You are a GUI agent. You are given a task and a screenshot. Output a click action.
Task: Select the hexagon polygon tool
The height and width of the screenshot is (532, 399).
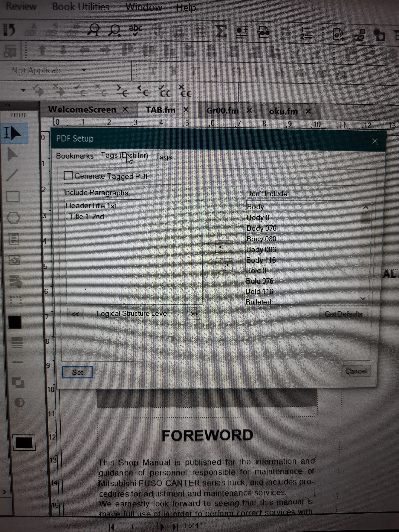(x=13, y=218)
